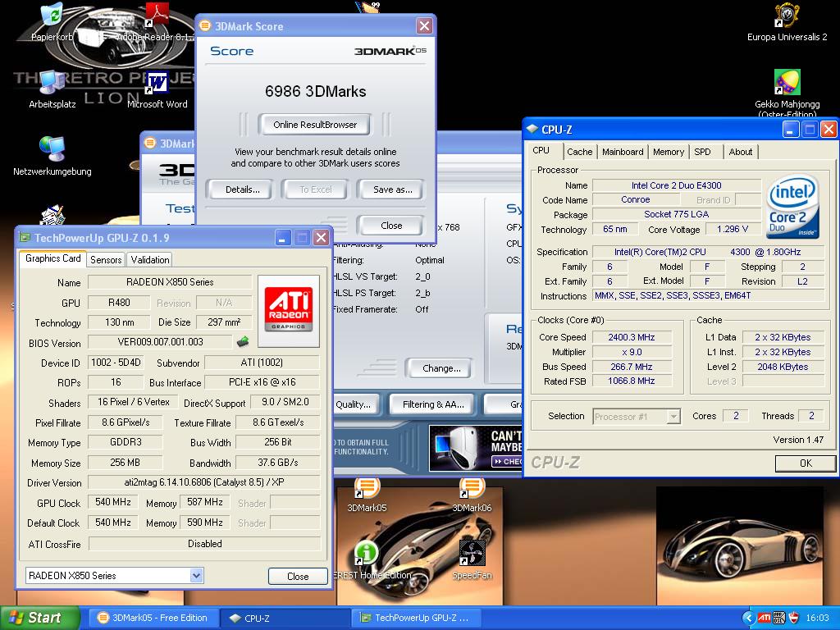
Task: Switch to Sensors tab in GPU-Z
Action: [106, 260]
